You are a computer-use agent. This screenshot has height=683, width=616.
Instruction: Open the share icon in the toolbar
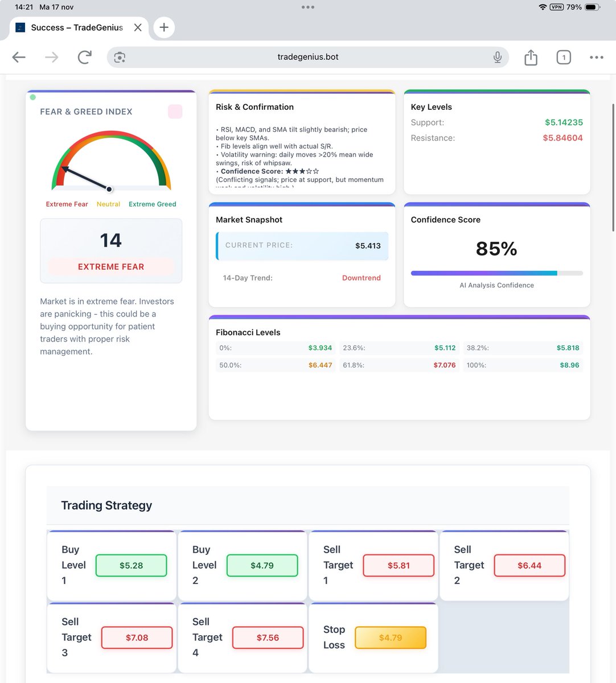[531, 57]
